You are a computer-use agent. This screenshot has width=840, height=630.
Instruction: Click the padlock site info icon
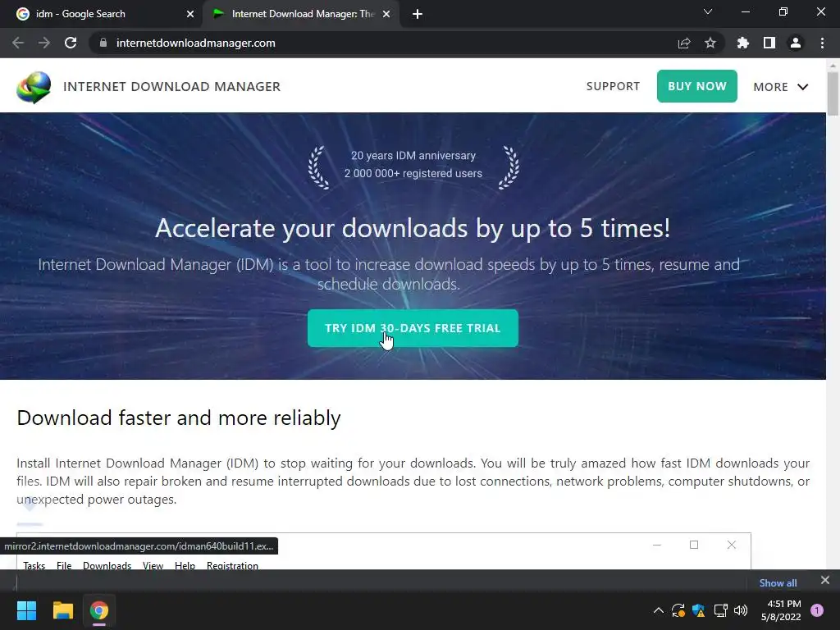103,43
